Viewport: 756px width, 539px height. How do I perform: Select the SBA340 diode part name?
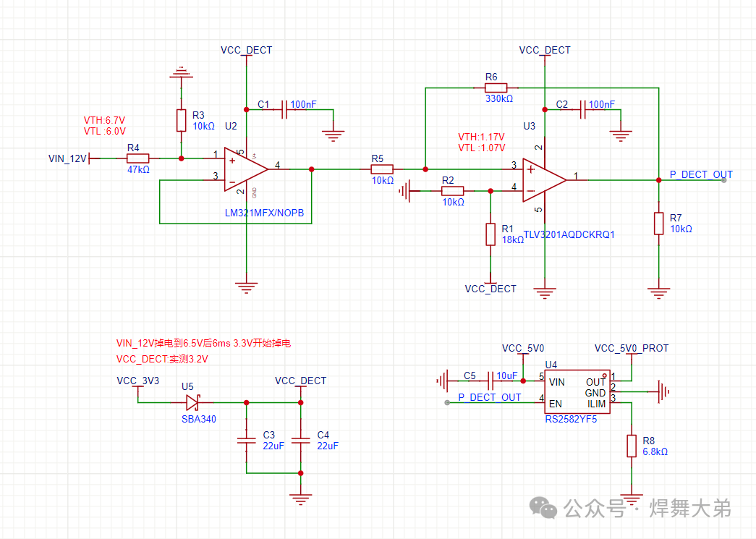(199, 419)
